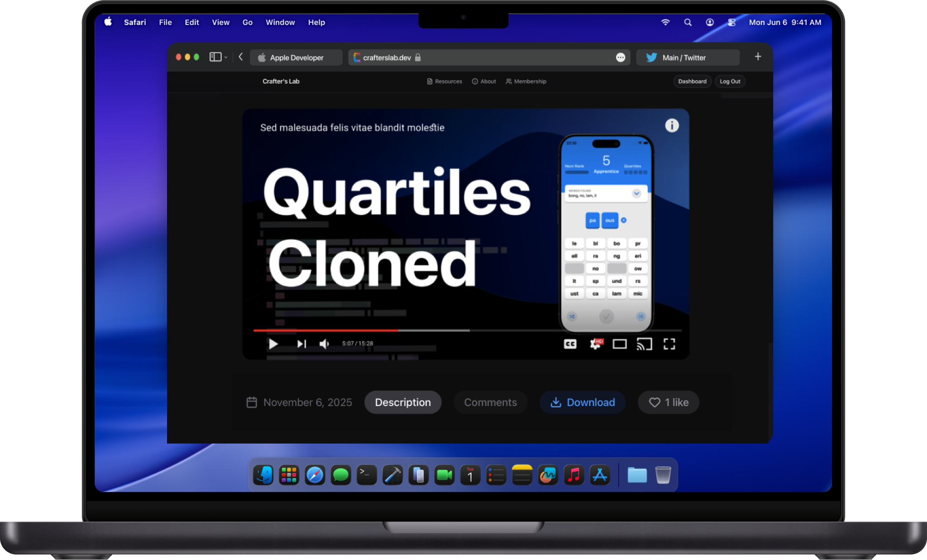Open user account menu bar icon
The width and height of the screenshot is (927, 560).
coord(710,22)
